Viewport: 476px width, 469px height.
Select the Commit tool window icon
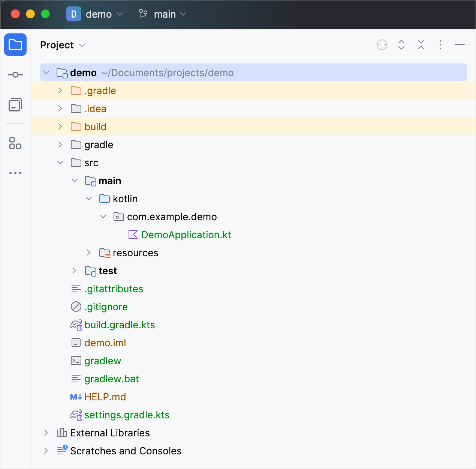coord(15,74)
